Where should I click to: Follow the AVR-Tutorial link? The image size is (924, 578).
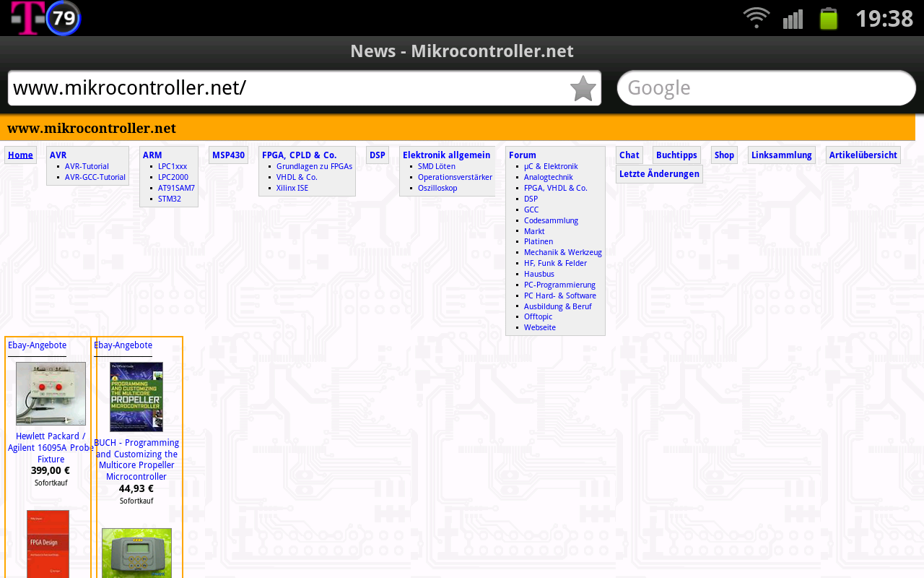click(87, 166)
